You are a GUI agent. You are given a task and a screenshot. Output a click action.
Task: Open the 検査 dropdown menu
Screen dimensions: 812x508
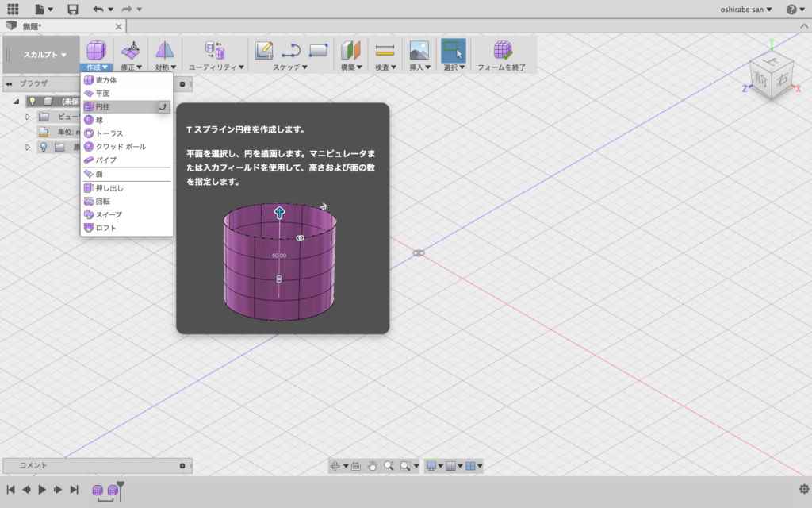385,67
